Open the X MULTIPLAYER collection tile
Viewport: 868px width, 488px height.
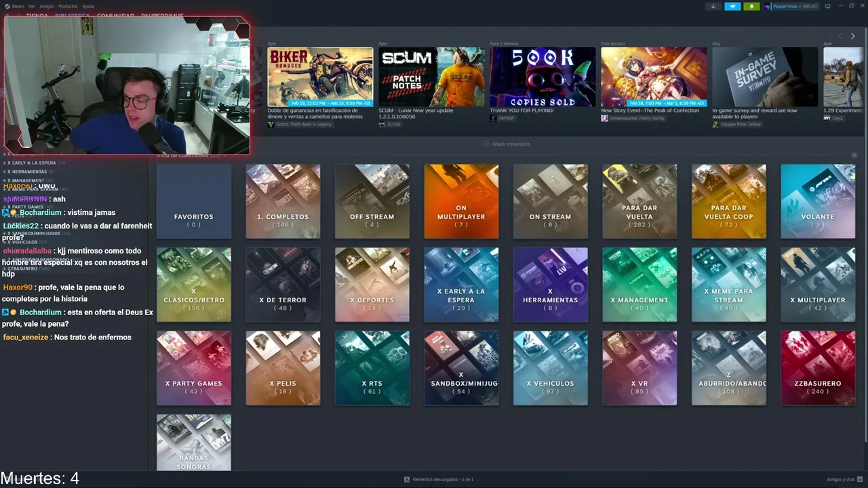tap(818, 285)
